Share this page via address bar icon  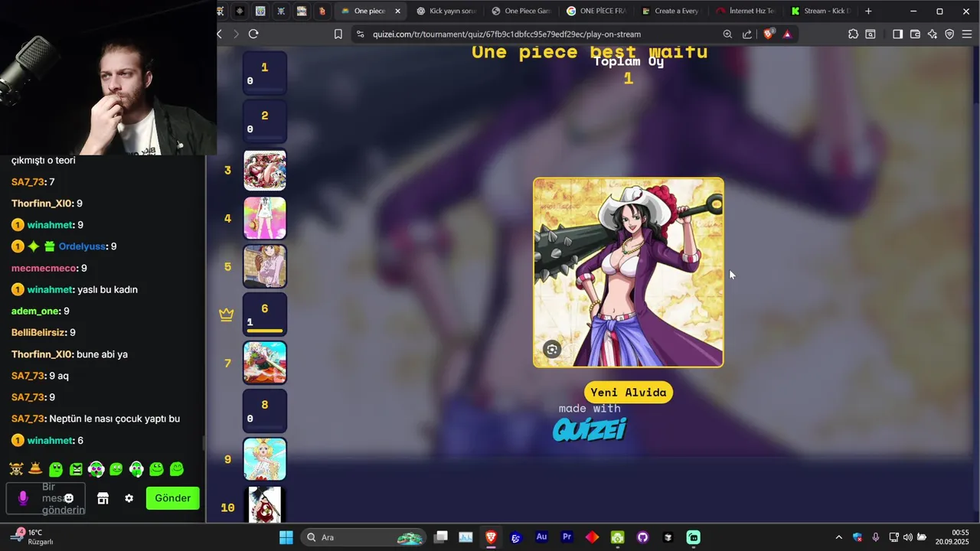(747, 34)
